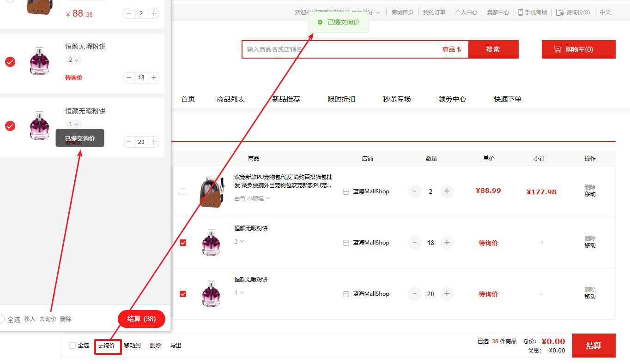Viewport: 630px width, 364px height.
Task: Click the cart icon in the 购物车(0) button
Action: click(557, 49)
